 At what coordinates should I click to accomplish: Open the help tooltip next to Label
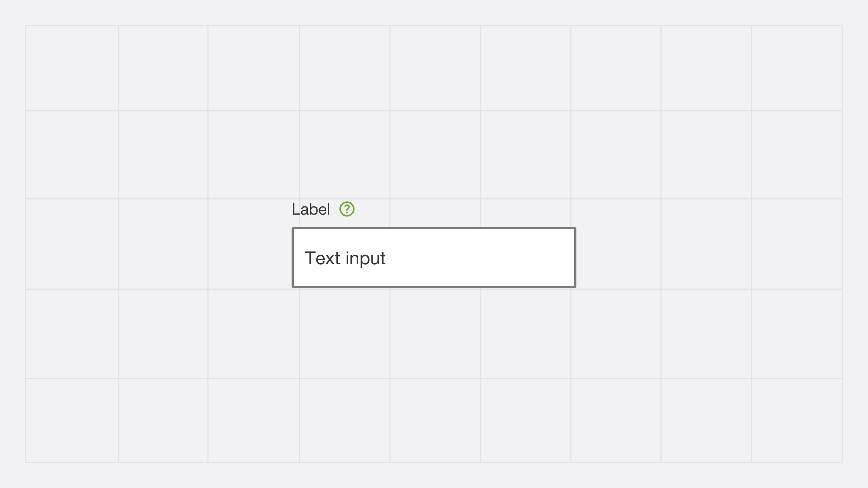tap(347, 209)
